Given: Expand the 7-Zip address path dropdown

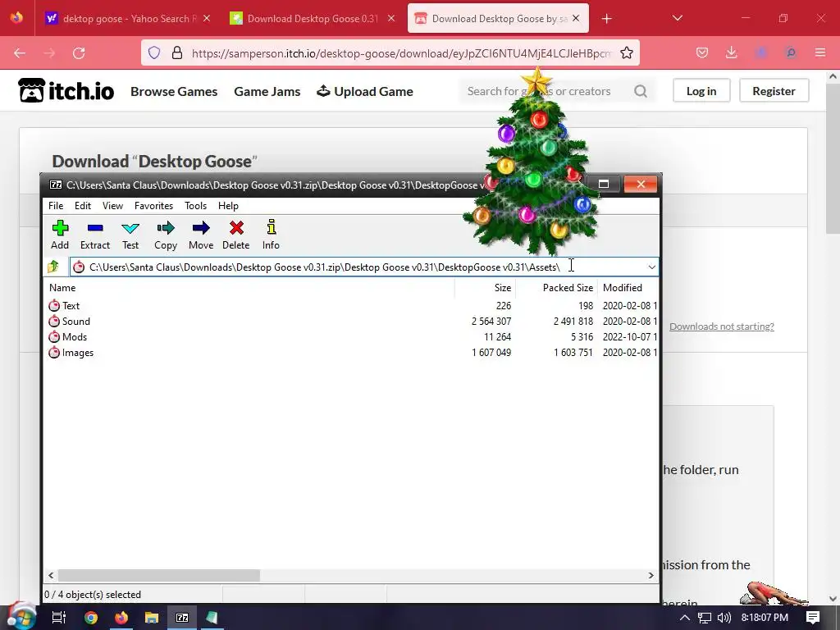Looking at the screenshot, I should [x=651, y=267].
